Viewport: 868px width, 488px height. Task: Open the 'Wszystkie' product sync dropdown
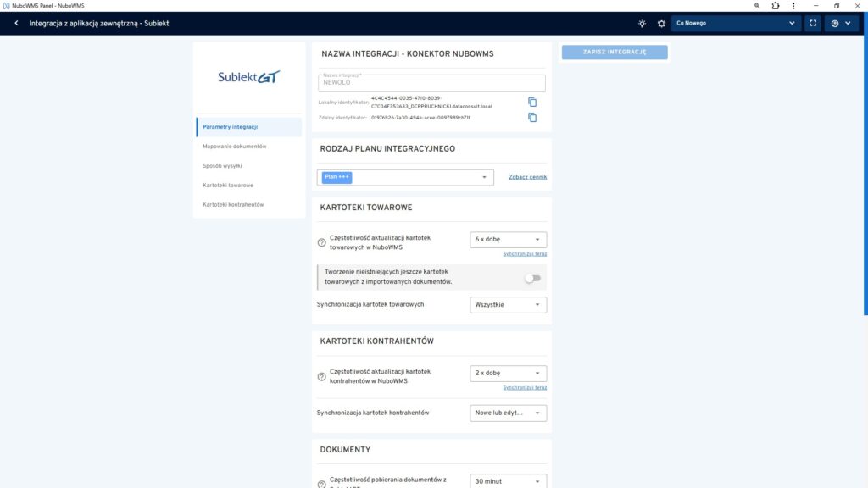click(x=508, y=304)
